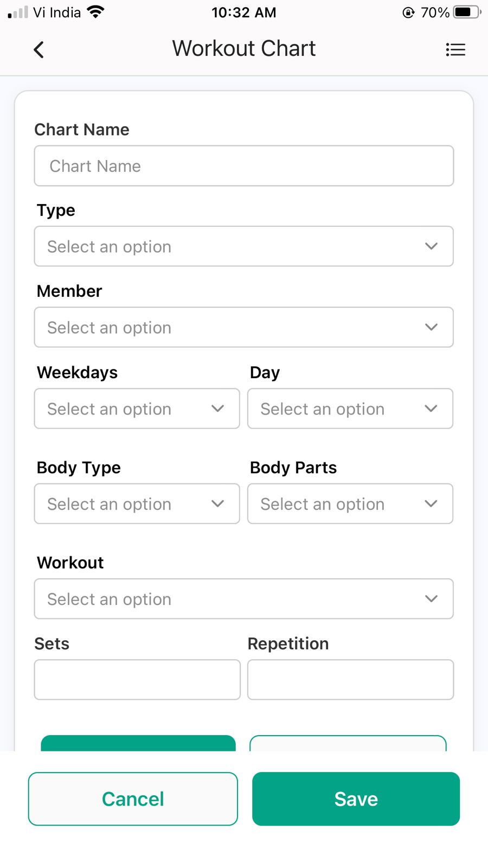This screenshot has width=488, height=868.
Task: Open the Type dropdown
Action: tap(244, 246)
